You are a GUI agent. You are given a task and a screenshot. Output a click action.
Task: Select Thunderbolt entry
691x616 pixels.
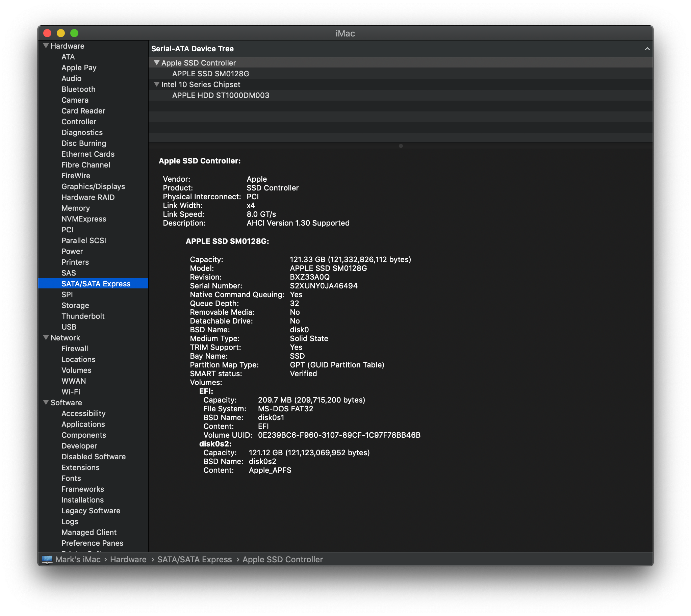point(83,316)
